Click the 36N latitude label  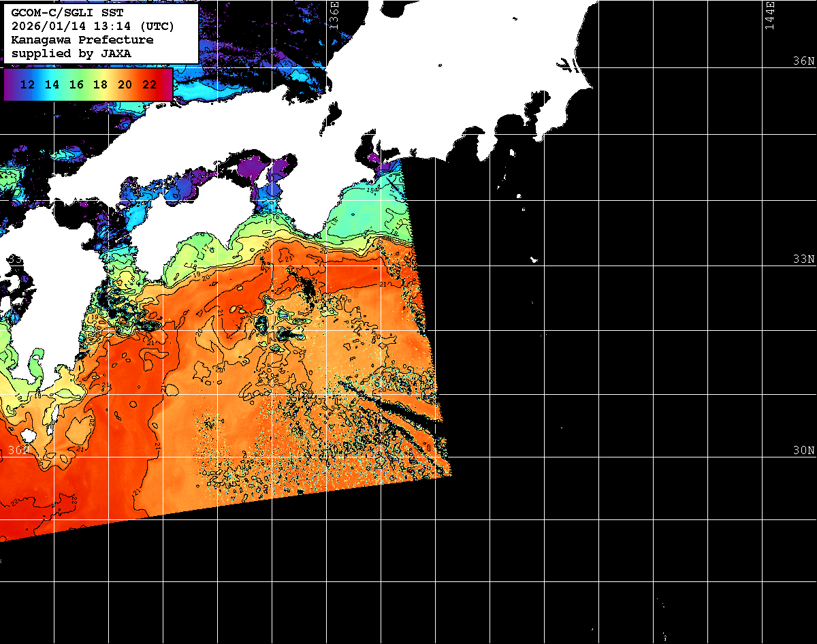[x=803, y=61]
